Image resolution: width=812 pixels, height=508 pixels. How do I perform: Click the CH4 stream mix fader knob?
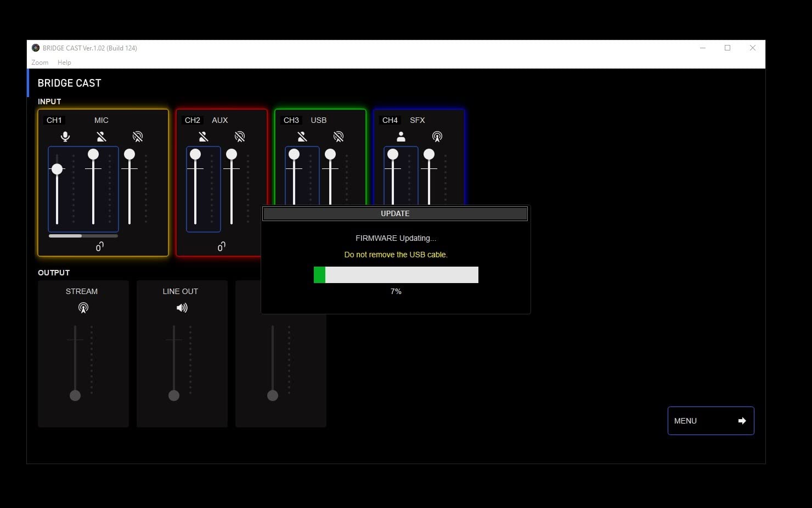tap(429, 154)
